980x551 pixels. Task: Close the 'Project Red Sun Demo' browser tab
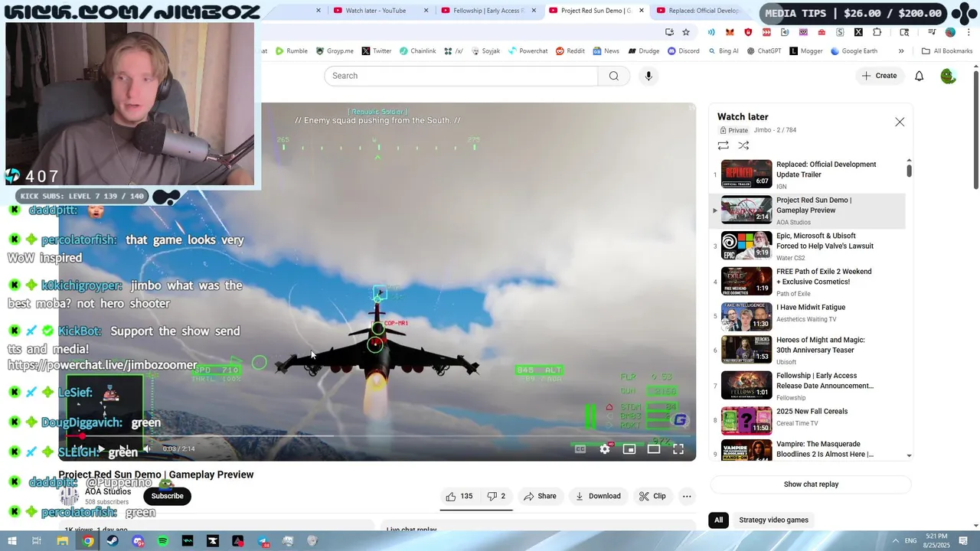[x=641, y=11]
